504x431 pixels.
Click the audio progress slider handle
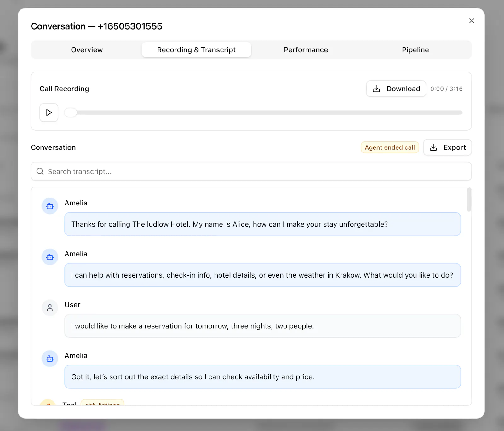(x=71, y=112)
